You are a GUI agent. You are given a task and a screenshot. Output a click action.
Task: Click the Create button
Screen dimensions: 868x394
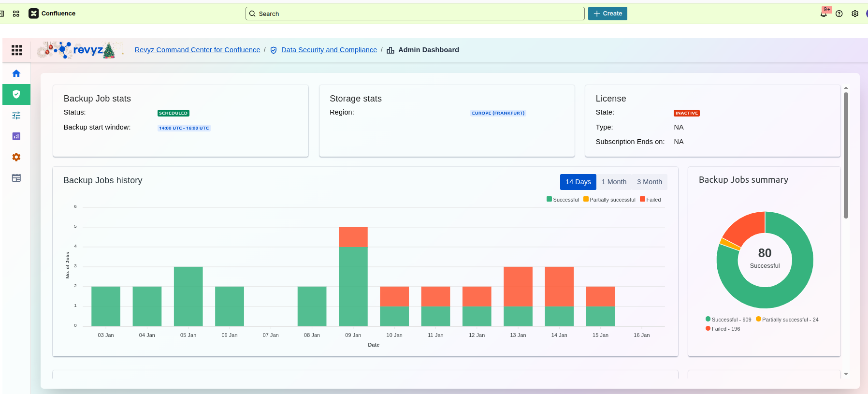[608, 14]
